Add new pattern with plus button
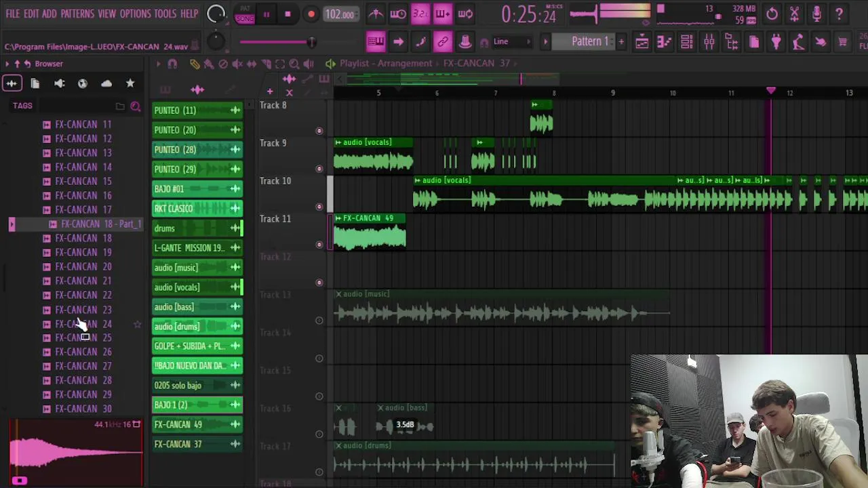 620,42
